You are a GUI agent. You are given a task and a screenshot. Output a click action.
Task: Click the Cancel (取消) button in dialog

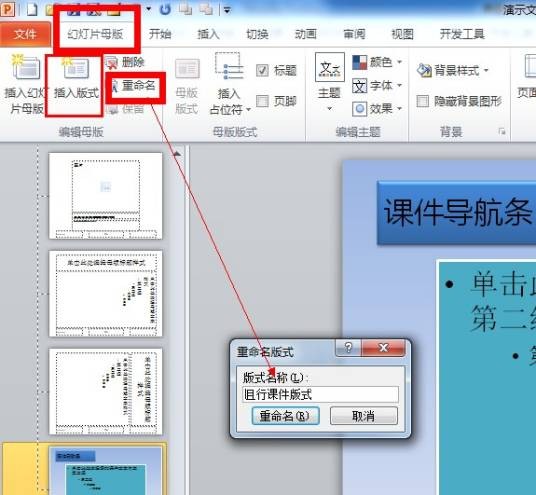(364, 416)
